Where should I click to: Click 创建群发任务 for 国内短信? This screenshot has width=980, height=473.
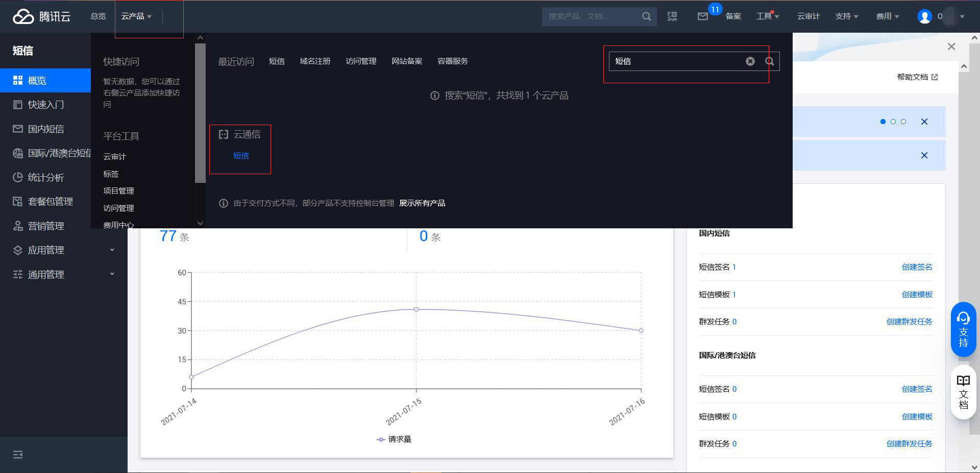pyautogui.click(x=909, y=322)
